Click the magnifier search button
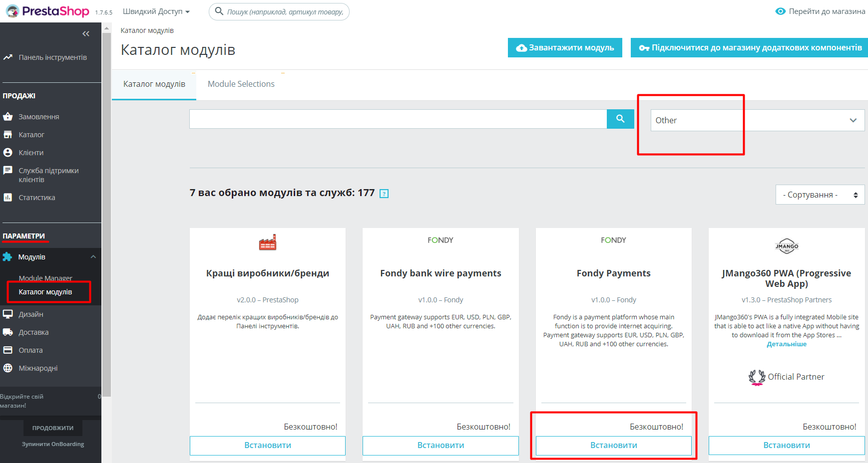The height and width of the screenshot is (463, 868). pos(620,119)
